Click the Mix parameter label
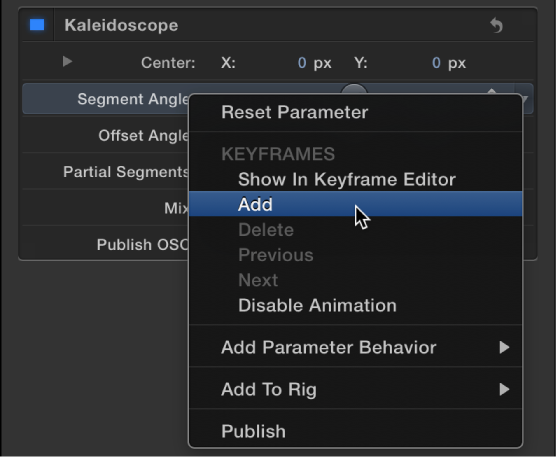Image resolution: width=556 pixels, height=458 pixels. point(176,208)
